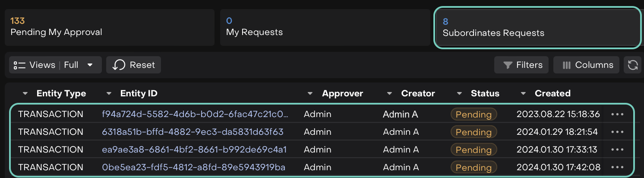Screen dimensions: 644x178
Task: Open the Status column menu arrow
Action: [459, 94]
